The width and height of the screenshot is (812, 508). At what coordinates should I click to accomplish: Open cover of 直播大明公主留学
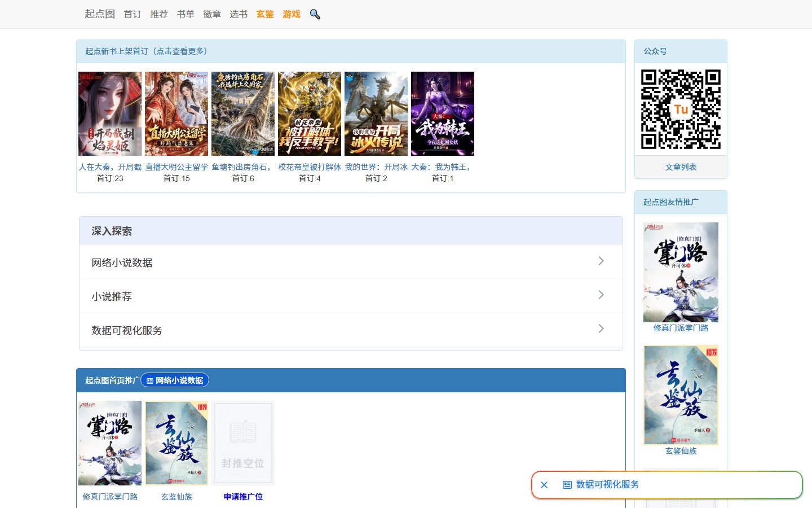[x=176, y=113]
